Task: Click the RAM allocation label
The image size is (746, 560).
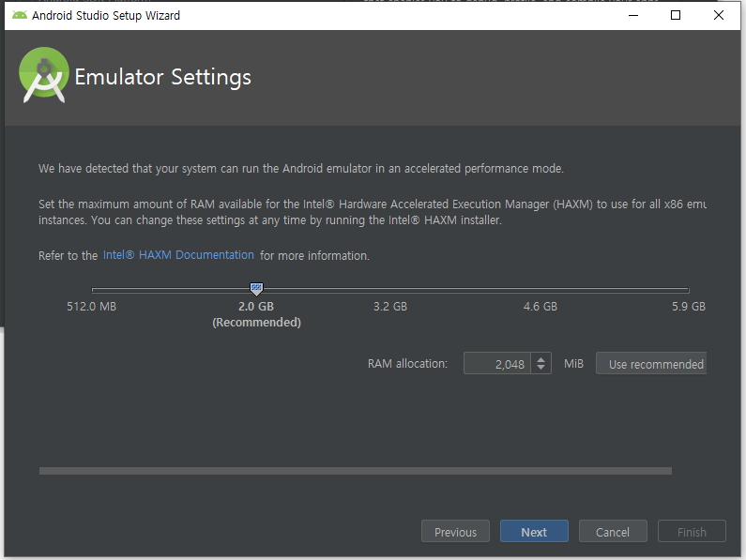Action: point(408,364)
